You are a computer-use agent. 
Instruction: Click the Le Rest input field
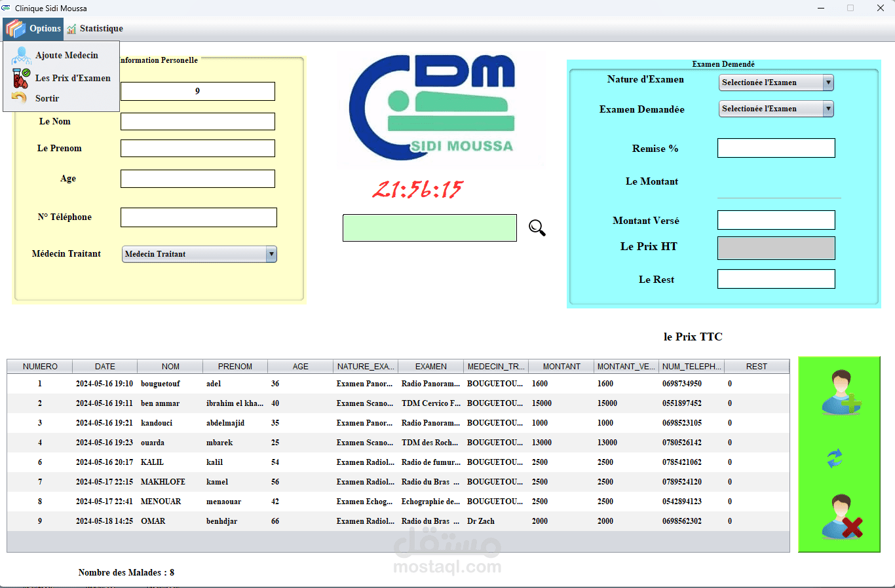click(776, 279)
